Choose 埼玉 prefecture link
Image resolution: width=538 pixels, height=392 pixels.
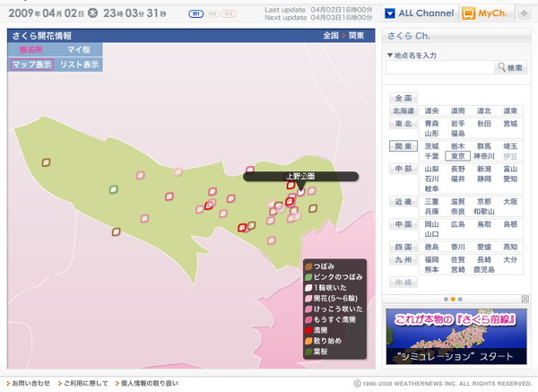[x=510, y=146]
